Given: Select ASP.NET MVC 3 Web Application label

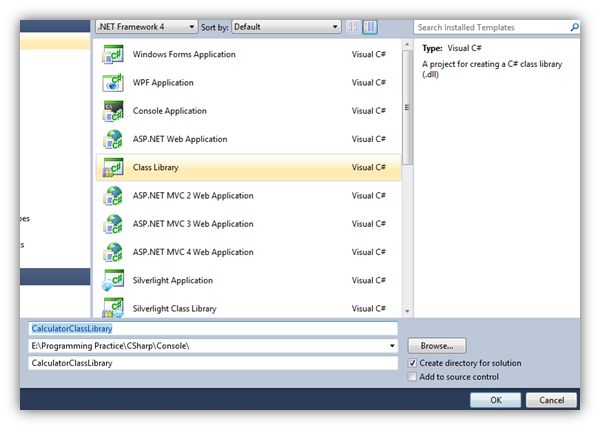Looking at the screenshot, I should click(193, 224).
